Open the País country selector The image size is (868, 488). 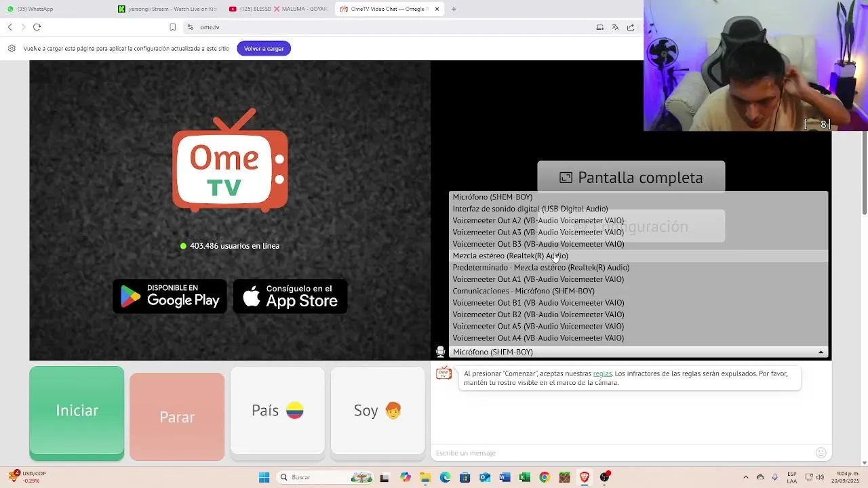click(277, 411)
